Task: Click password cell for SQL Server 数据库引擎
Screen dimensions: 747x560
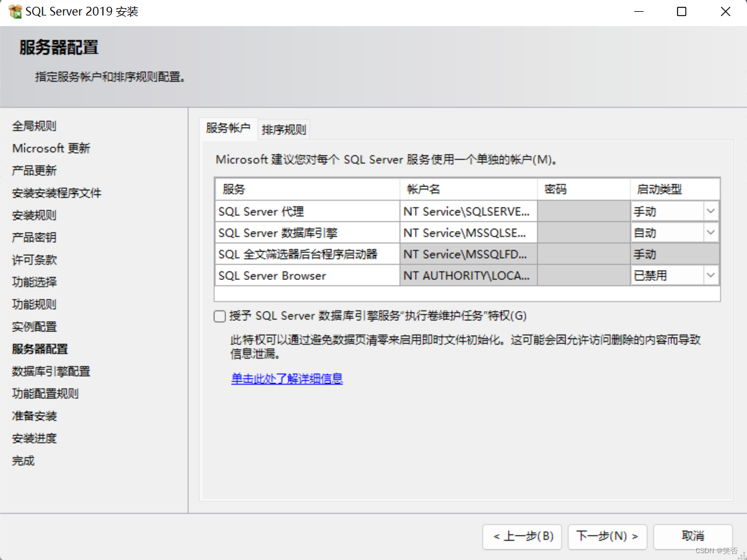Action: point(584,233)
